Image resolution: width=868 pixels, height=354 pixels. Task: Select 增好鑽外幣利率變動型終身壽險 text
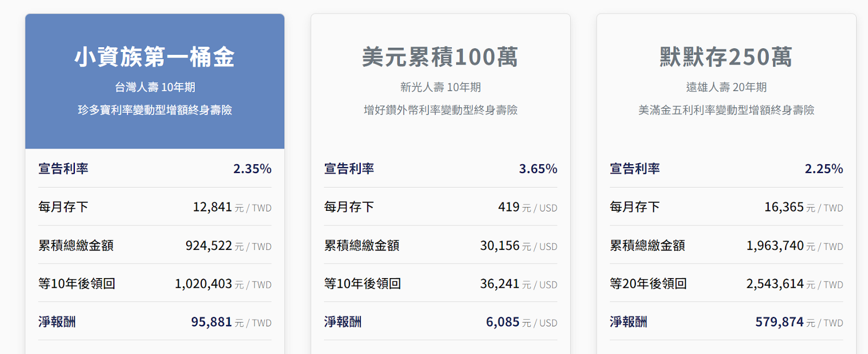tap(440, 111)
